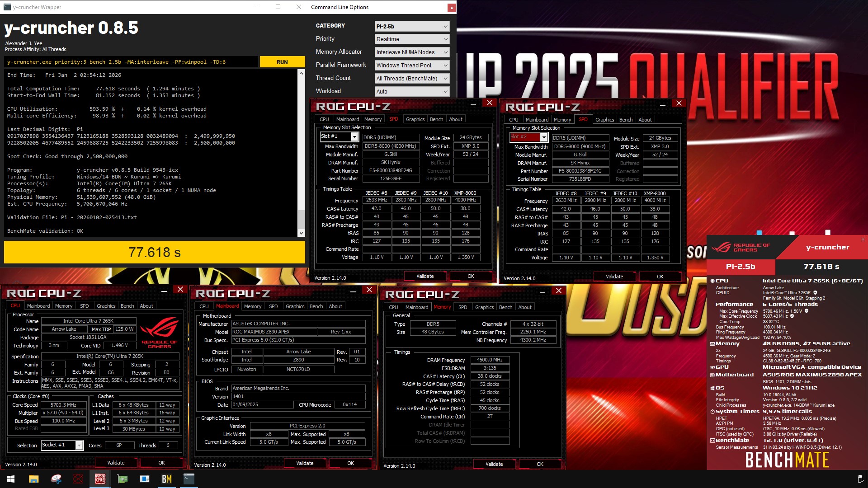The height and width of the screenshot is (488, 868).
Task: Click the yellow 77.618 s result bar
Action: coord(155,252)
